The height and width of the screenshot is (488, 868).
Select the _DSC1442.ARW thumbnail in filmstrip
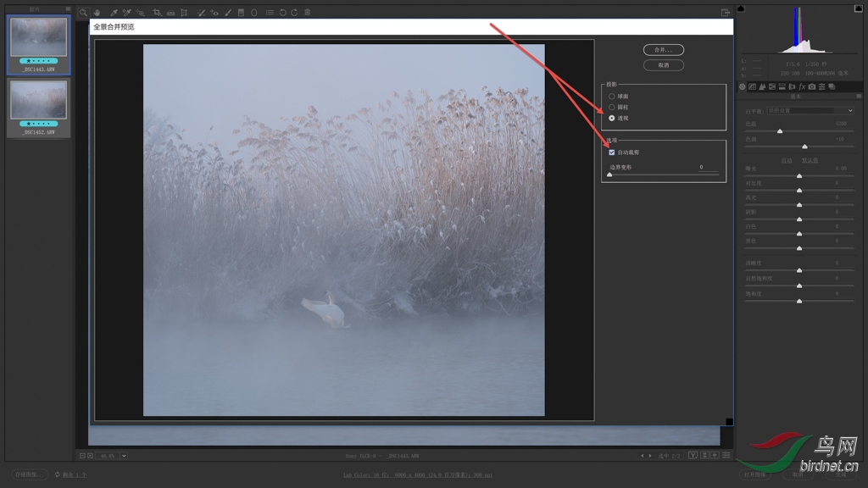click(38, 101)
